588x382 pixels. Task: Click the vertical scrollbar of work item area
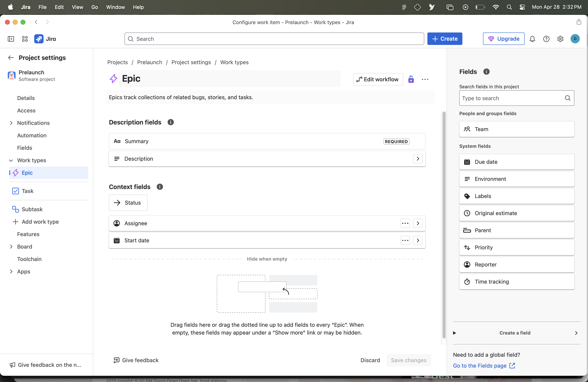tap(444, 225)
